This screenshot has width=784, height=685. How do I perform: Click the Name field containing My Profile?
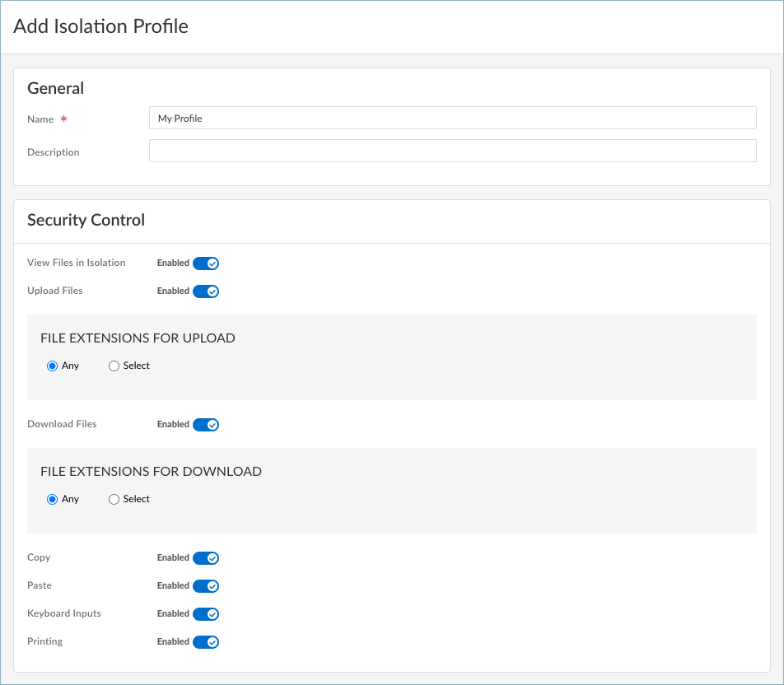(x=452, y=119)
